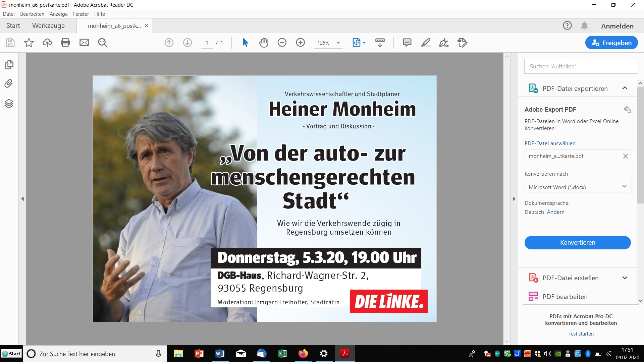Add a comment with the speech bubble icon
The width and height of the screenshot is (644, 362).
(x=407, y=43)
